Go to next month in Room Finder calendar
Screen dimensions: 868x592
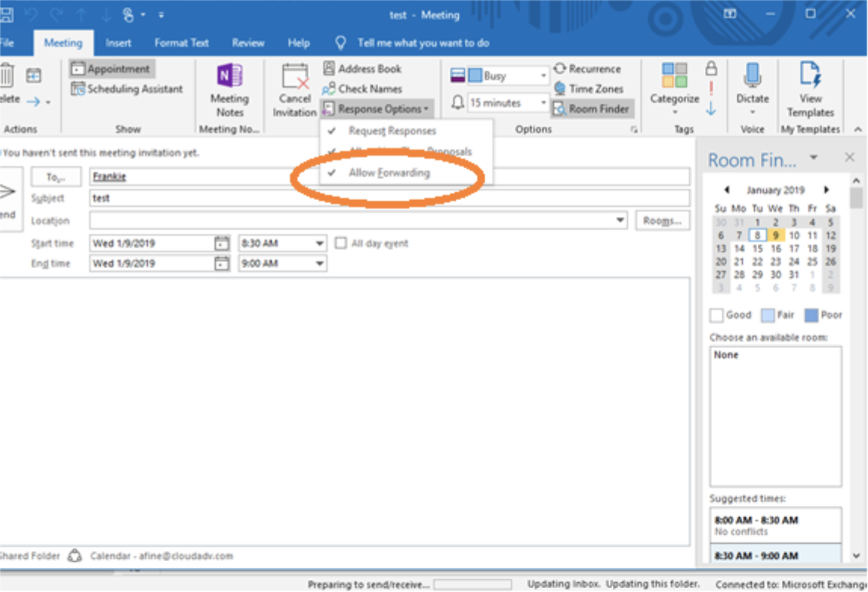coord(826,190)
